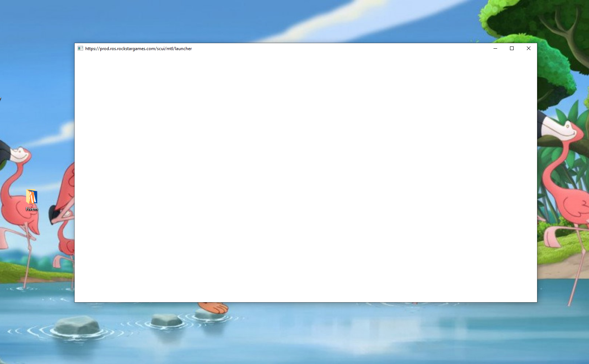
Task: Maximize the Rockstar launcher window
Action: [x=512, y=48]
